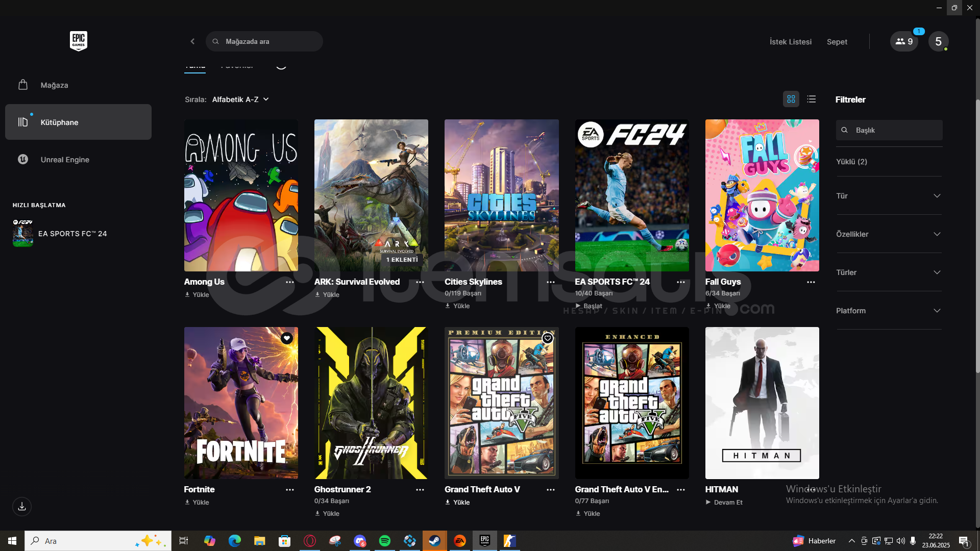Expand the Türler filter

coord(889,272)
